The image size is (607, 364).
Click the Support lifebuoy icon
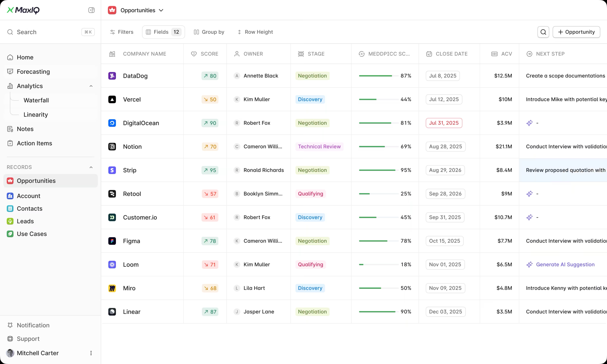[x=10, y=339]
